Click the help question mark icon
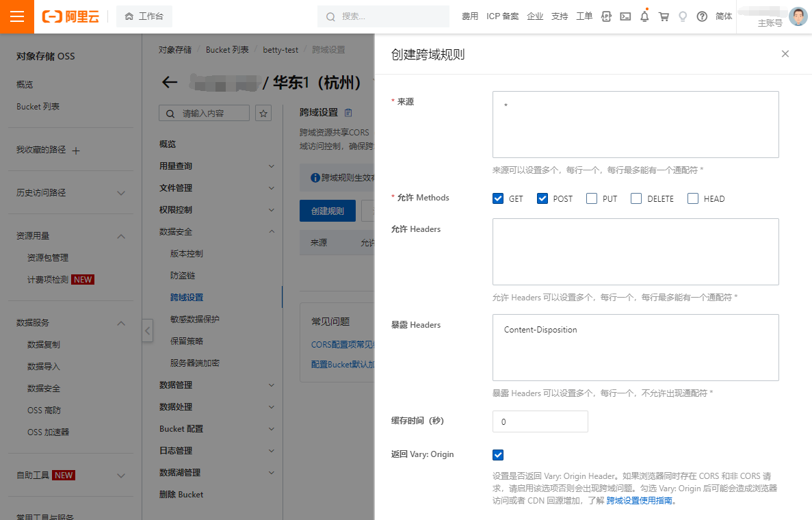The height and width of the screenshot is (520, 812). point(701,16)
